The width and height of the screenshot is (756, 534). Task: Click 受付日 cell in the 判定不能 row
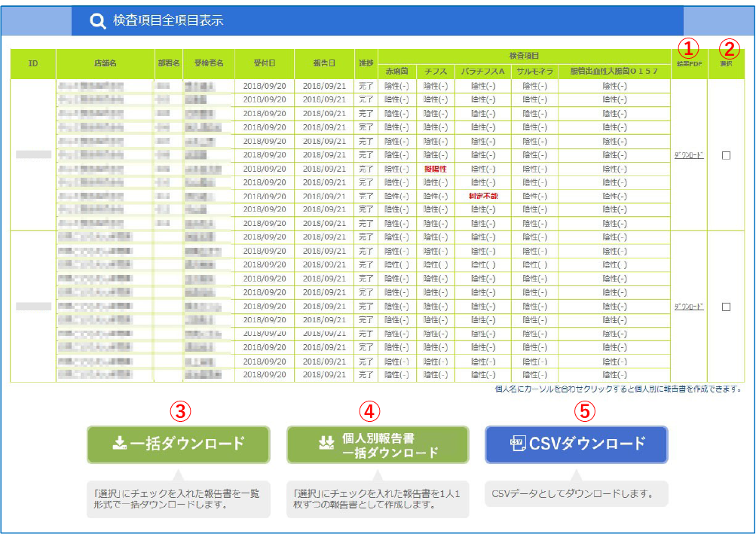tap(265, 196)
